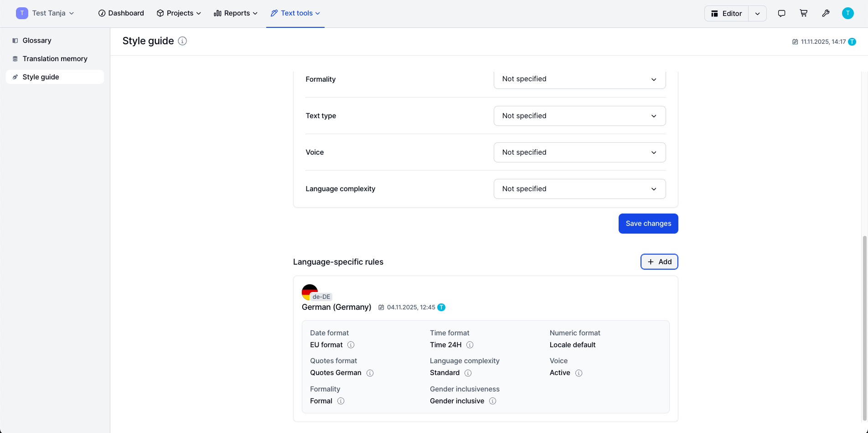
Task: Go to Translation memory in sidebar
Action: pos(55,59)
